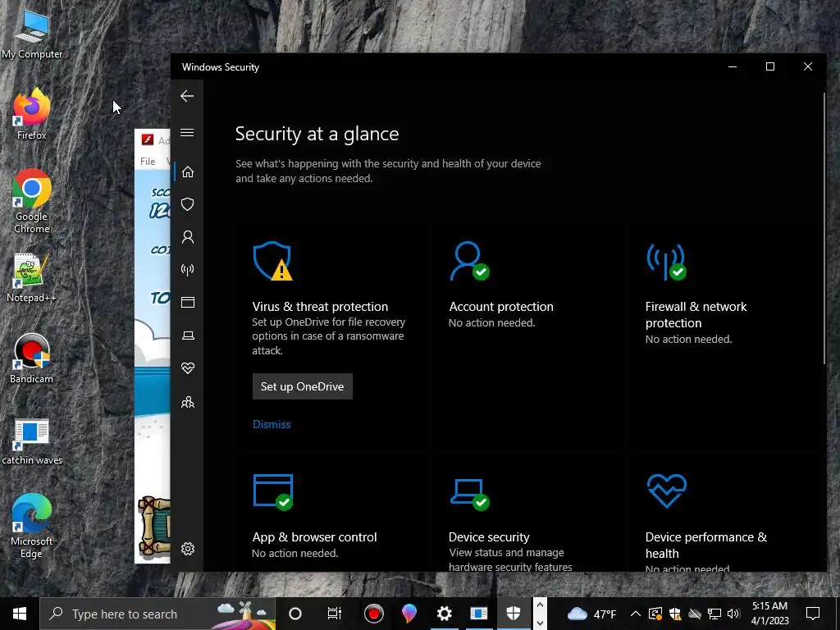Viewport: 840px width, 630px height.
Task: Click the Bandicam record icon on taskbar
Action: click(373, 614)
